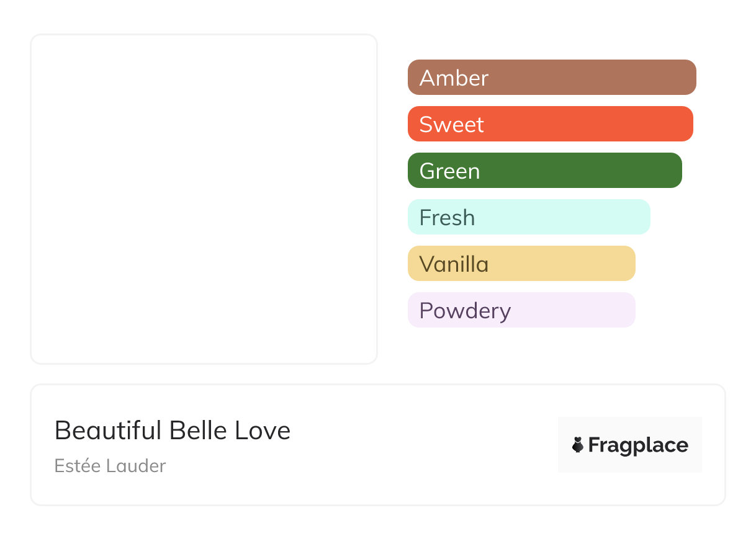
Task: Click the Fragplace wordmark text
Action: (638, 445)
